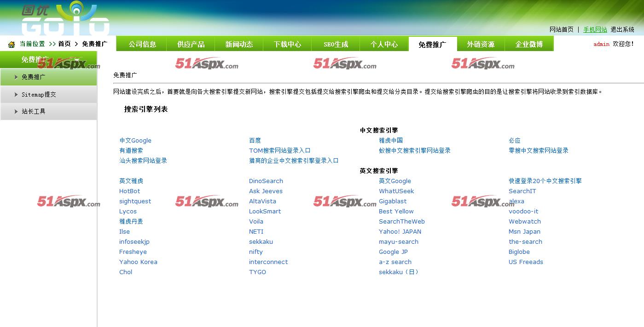This screenshot has width=644, height=327.
Task: Click the Voila link
Action: 256,222
